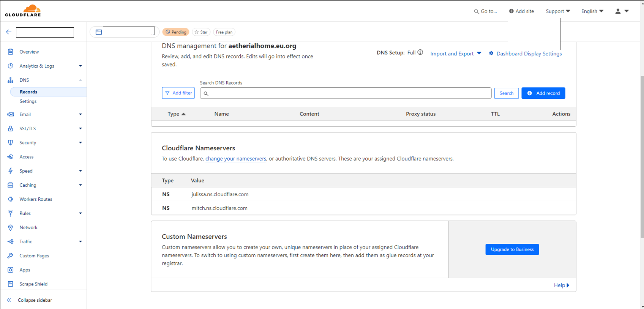Image resolution: width=644 pixels, height=309 pixels.
Task: Click the Add filter button
Action: pos(178,93)
